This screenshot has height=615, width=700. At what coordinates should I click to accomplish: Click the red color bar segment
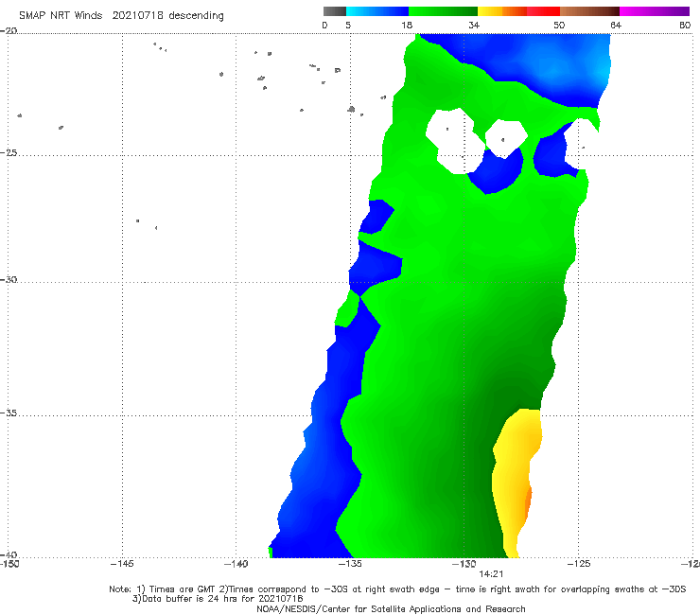544,11
